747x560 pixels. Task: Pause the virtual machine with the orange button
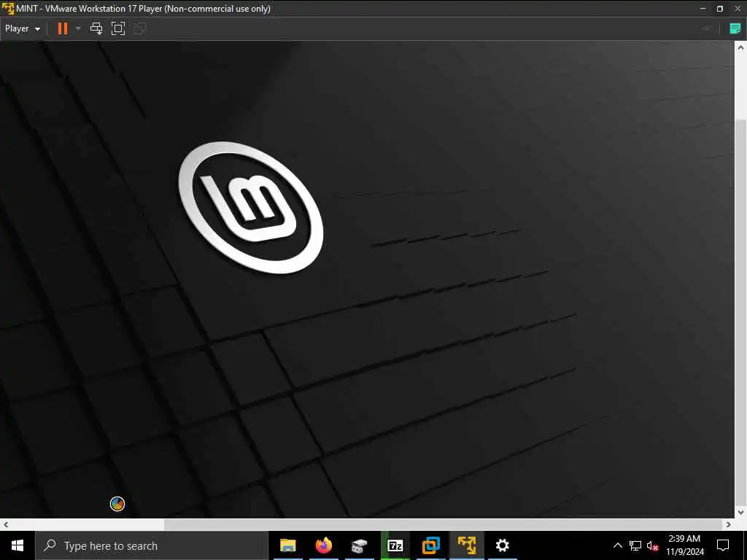63,28
